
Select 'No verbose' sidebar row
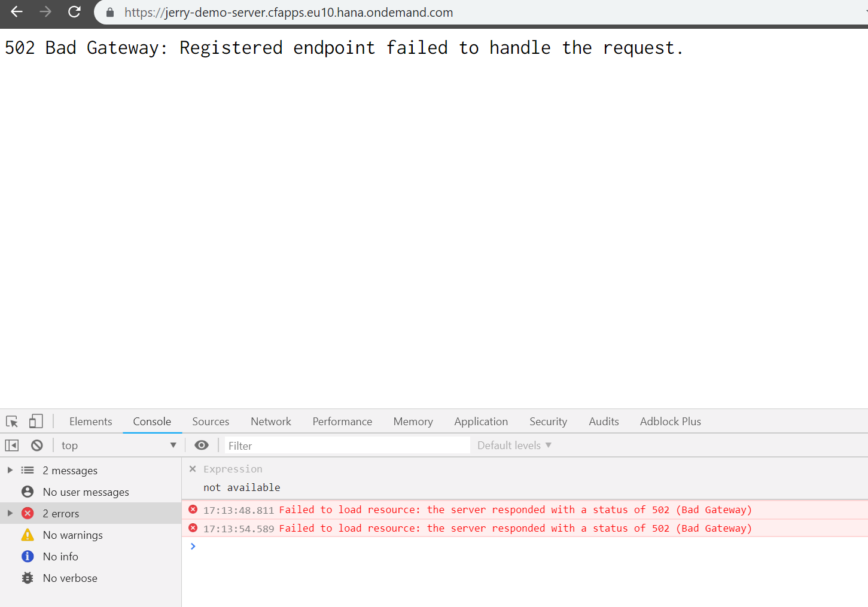[x=90, y=578]
